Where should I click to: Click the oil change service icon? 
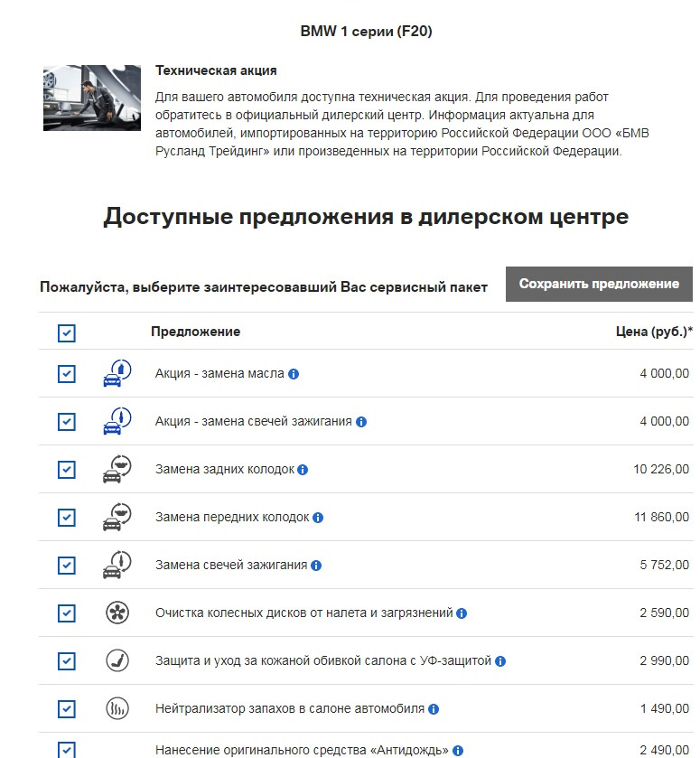tap(117, 373)
